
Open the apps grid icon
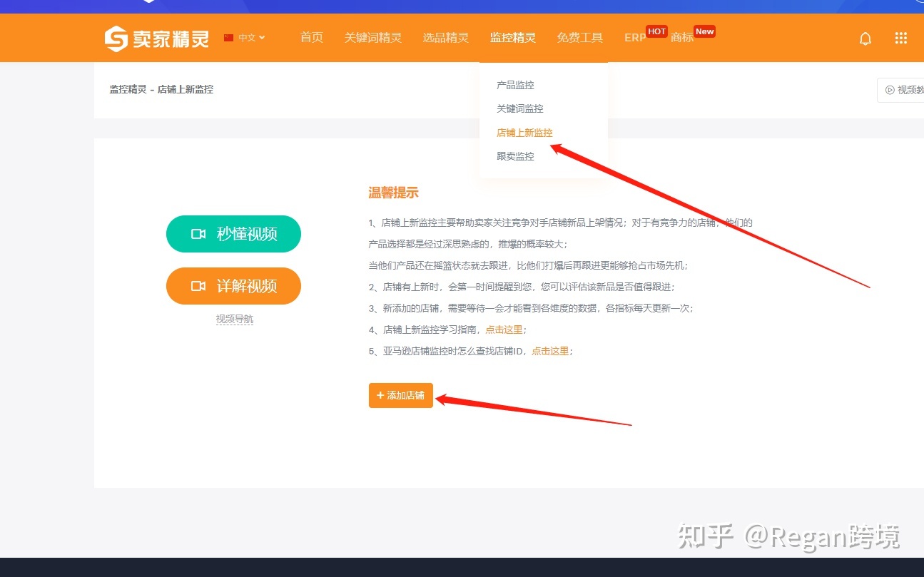coord(900,39)
